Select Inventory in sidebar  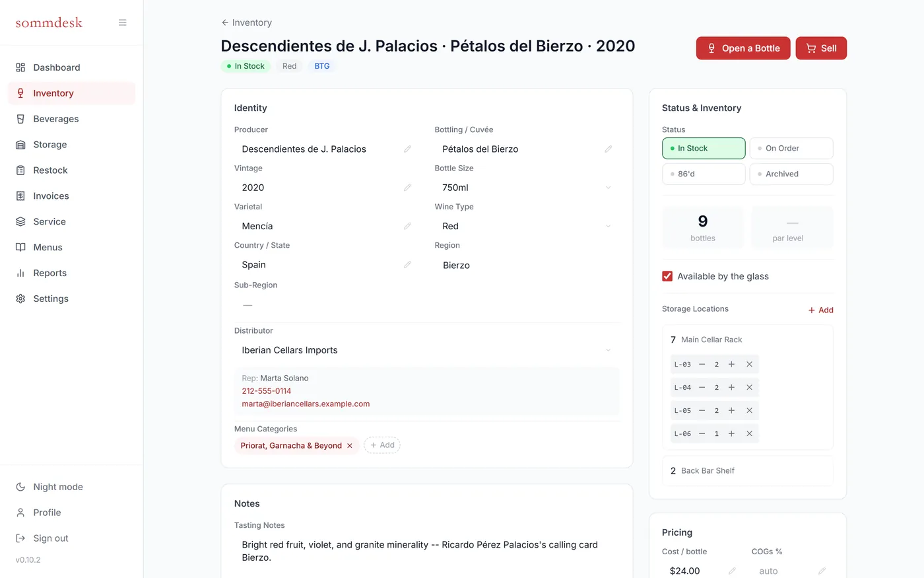point(71,93)
